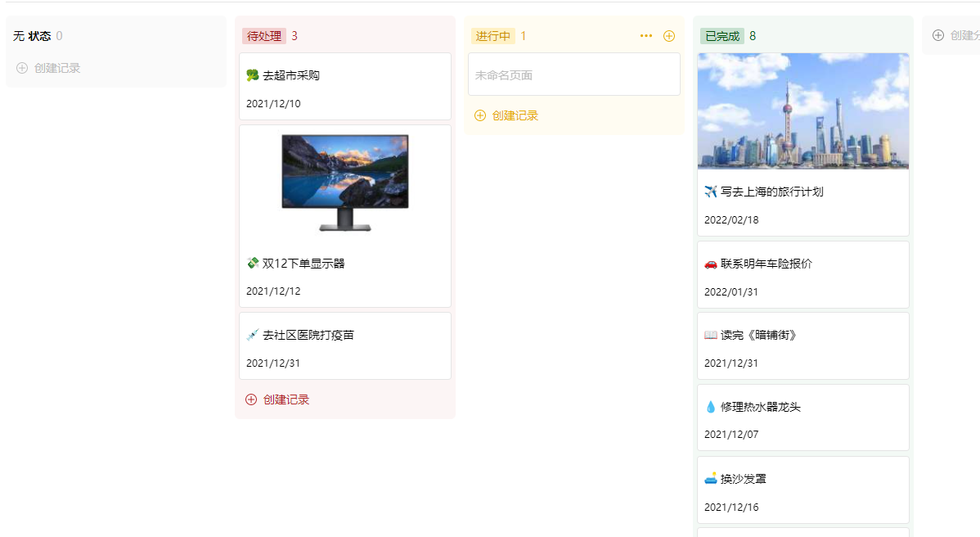The height and width of the screenshot is (537, 980).
Task: Click count 1 beside 进行中
Action: [x=523, y=36]
